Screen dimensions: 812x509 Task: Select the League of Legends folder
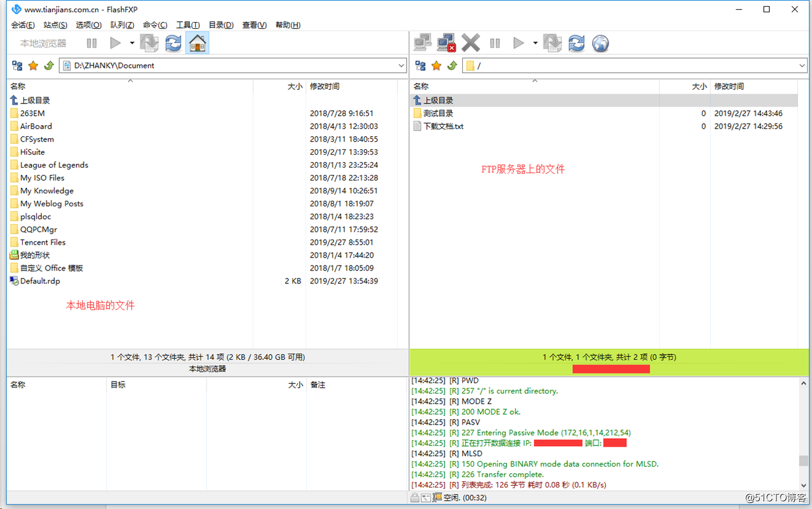coord(54,165)
